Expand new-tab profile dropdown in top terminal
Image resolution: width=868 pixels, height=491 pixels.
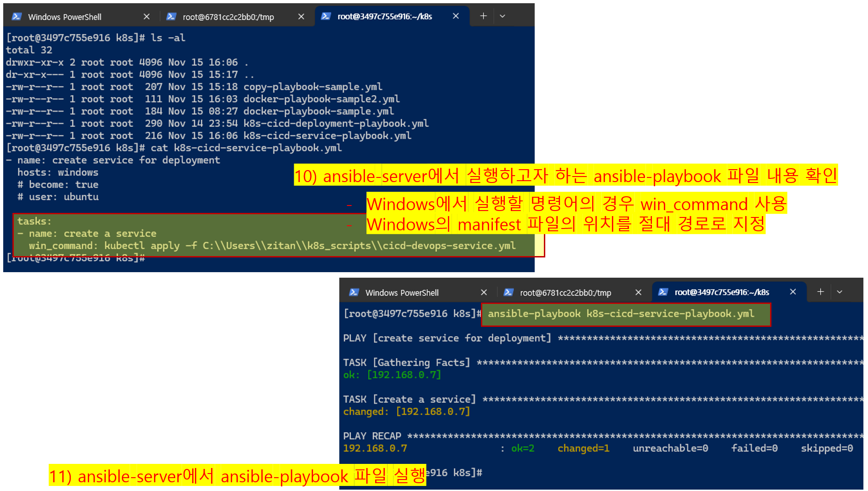pyautogui.click(x=503, y=16)
